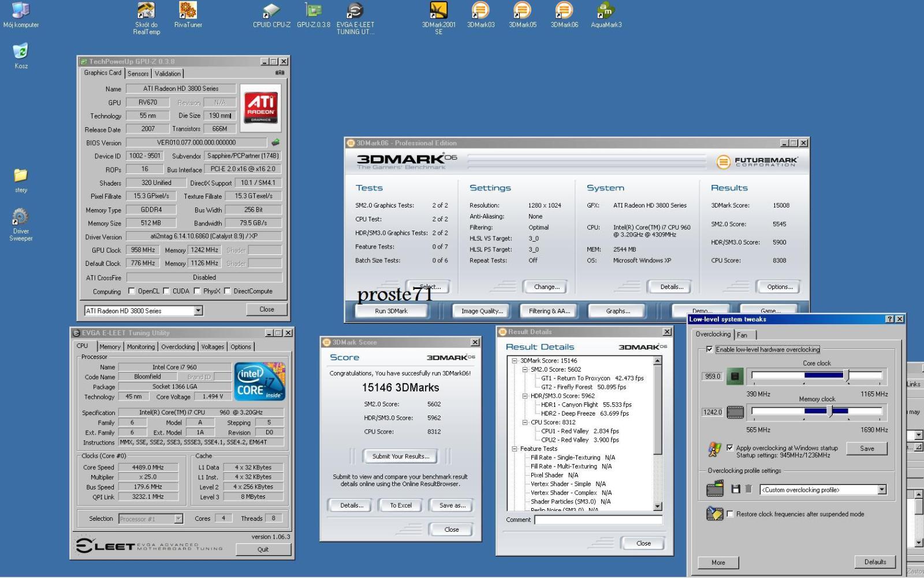Click the Options button under Results

(x=780, y=287)
